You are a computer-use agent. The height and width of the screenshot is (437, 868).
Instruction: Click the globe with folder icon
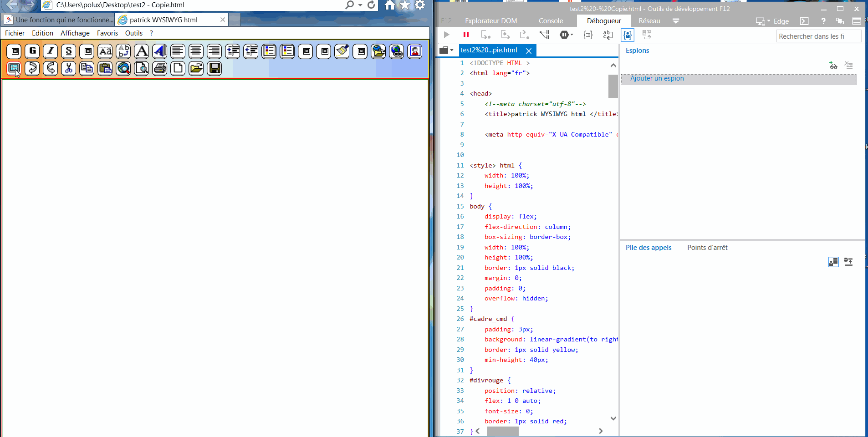pyautogui.click(x=378, y=51)
